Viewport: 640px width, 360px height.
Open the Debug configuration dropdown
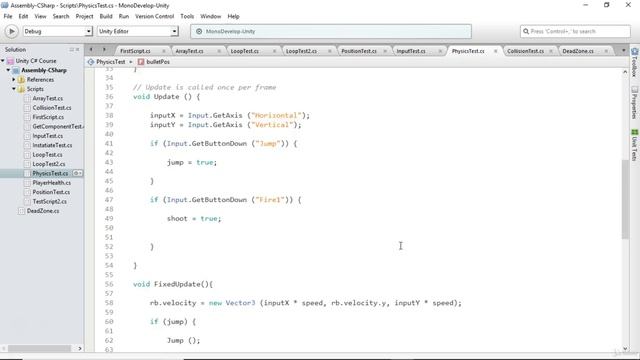click(57, 31)
